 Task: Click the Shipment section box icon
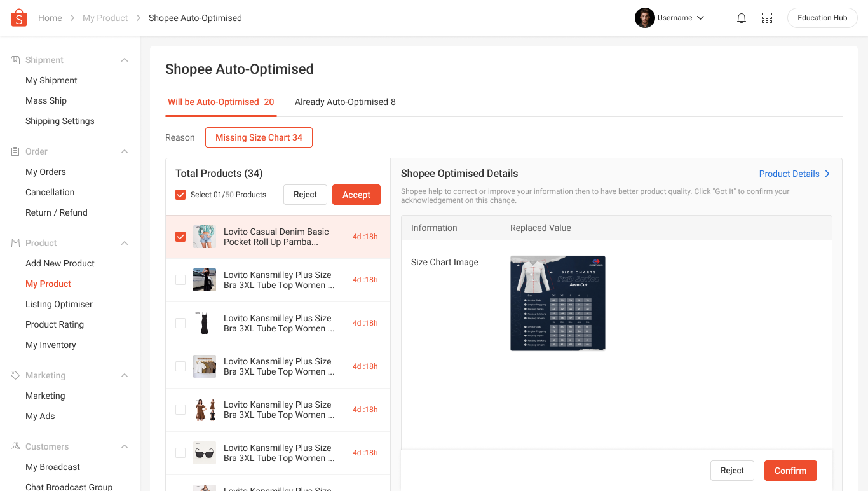pos(15,60)
